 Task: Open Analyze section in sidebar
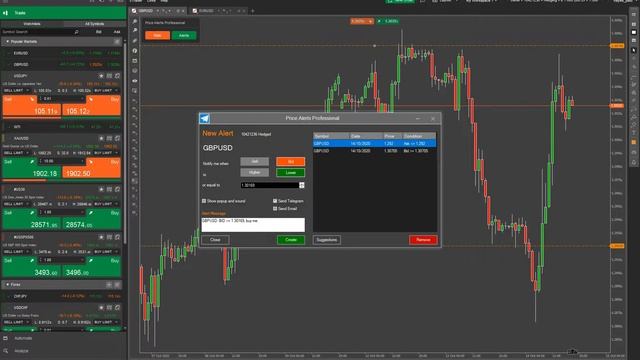(22, 351)
